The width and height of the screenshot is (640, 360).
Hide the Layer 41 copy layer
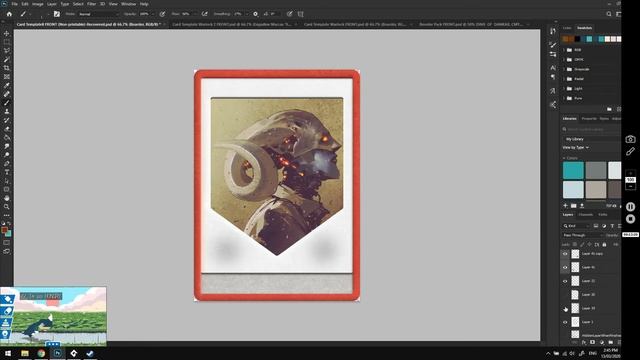565,254
